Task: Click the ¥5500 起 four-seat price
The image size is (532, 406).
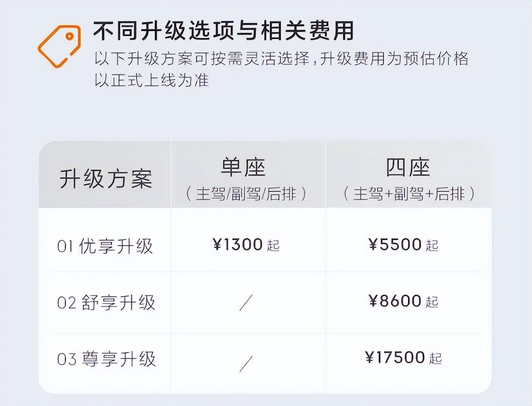Action: [x=403, y=245]
